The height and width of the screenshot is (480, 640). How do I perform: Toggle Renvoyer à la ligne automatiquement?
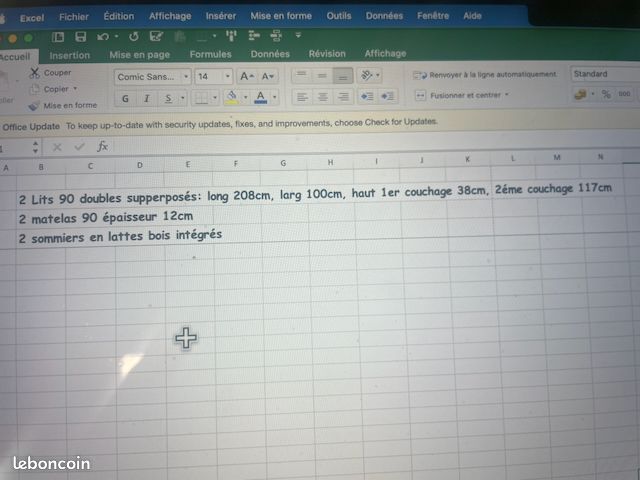[x=485, y=75]
